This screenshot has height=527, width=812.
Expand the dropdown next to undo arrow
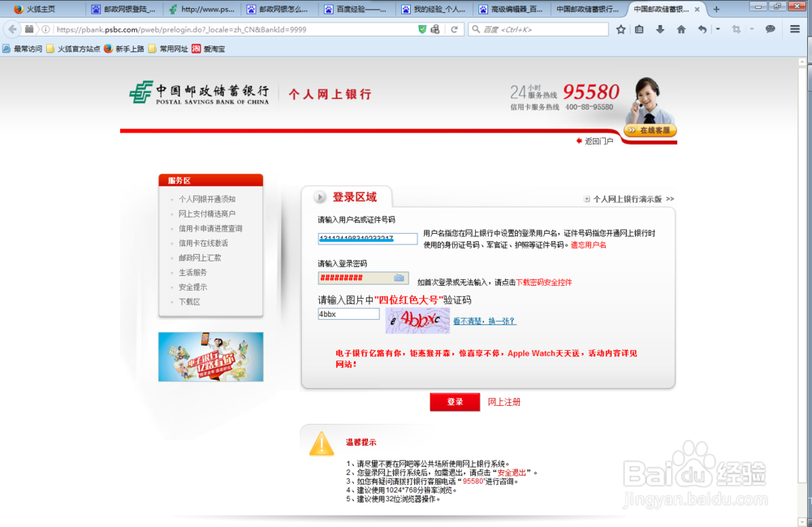click(x=718, y=29)
